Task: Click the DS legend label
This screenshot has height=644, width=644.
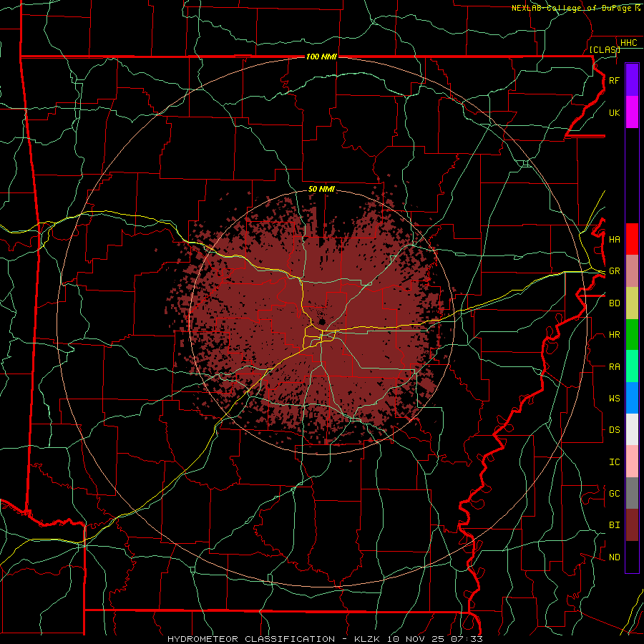Action: click(615, 430)
